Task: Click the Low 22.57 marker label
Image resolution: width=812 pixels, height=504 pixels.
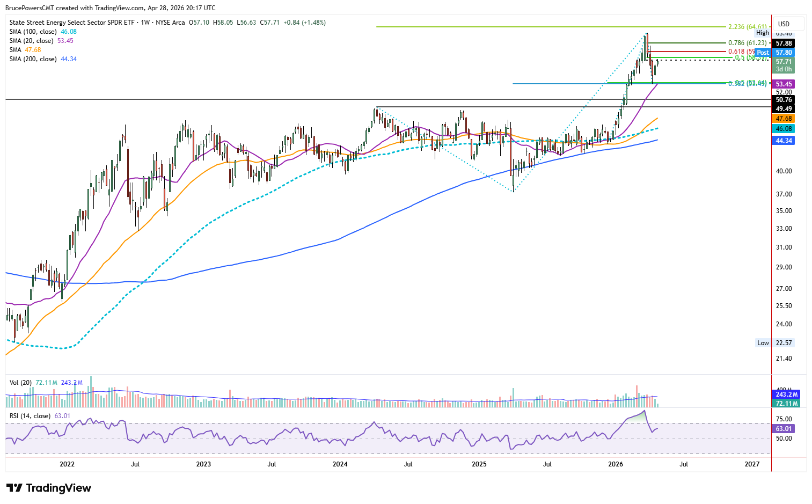Action: coord(774,343)
